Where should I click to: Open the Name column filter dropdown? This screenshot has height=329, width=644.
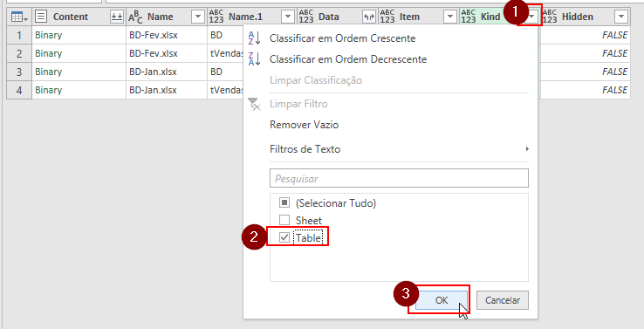(x=198, y=17)
